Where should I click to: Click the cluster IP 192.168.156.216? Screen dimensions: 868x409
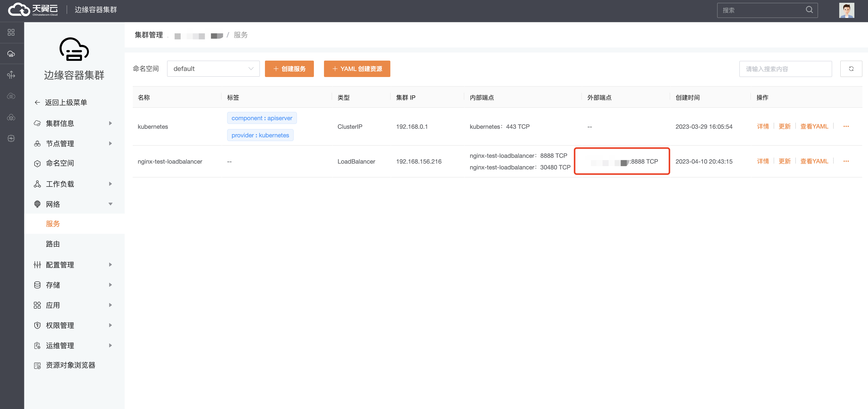419,162
